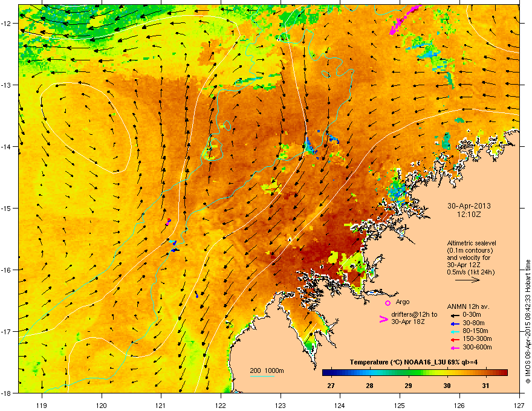Screen dimensions: 532x411
Task: Click the longitude label 123
Action: (281, 405)
